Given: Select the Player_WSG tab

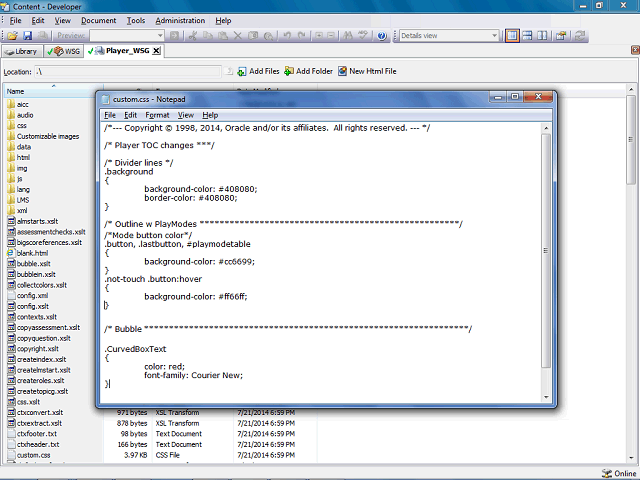Looking at the screenshot, I should point(122,51).
